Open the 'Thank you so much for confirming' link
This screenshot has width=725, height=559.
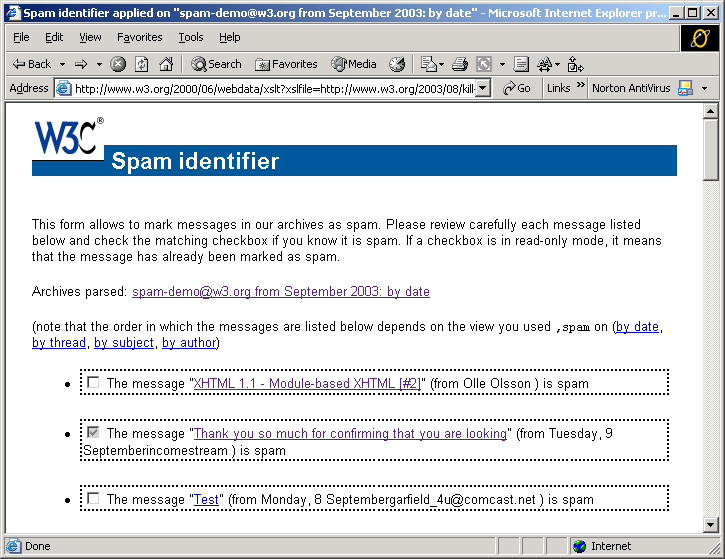(350, 433)
